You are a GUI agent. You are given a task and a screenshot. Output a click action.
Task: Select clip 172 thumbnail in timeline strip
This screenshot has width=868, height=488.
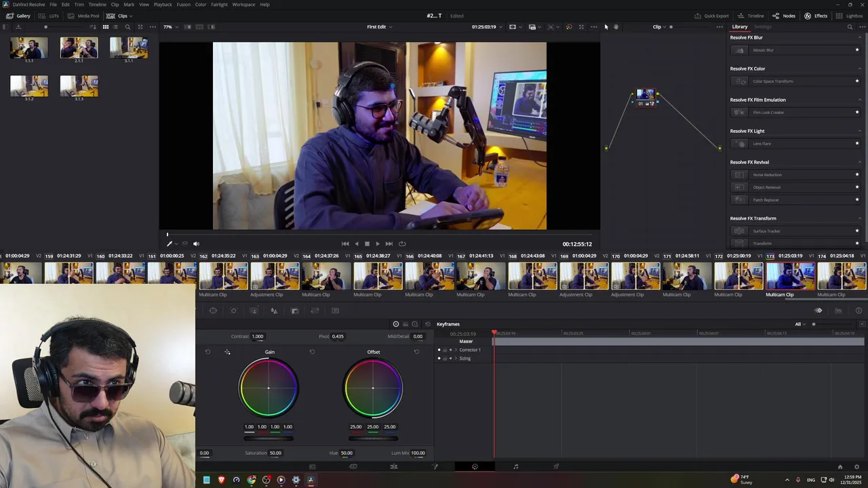[738, 276]
